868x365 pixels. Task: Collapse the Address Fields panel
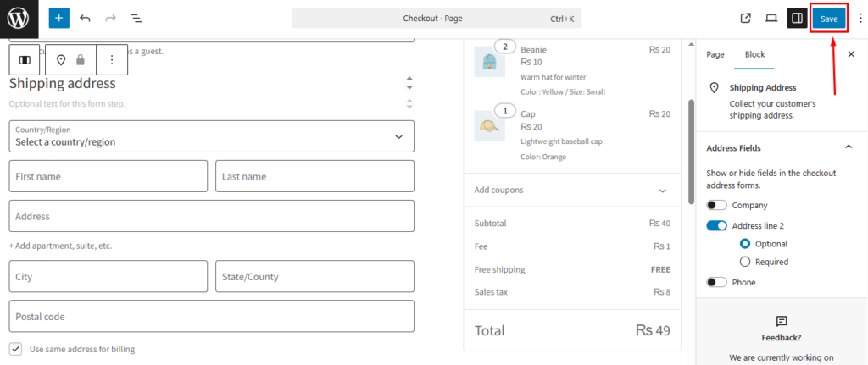pyautogui.click(x=849, y=147)
